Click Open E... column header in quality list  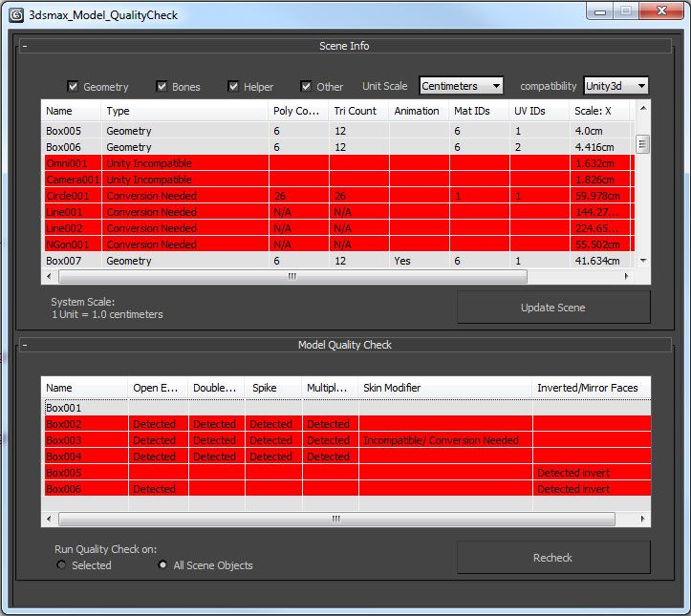(158, 388)
